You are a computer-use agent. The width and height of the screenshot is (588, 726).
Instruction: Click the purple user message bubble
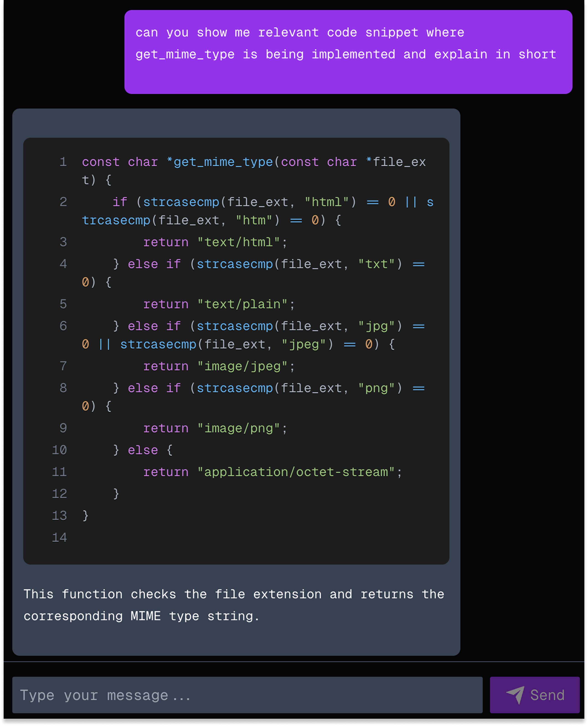pos(348,52)
